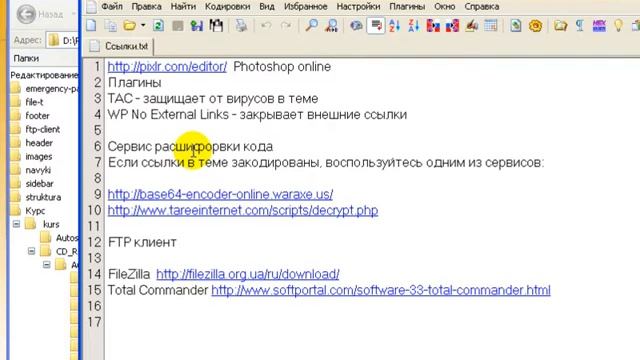The image size is (640, 360).
Task: Select the images folder in Explorer
Action: click(x=32, y=156)
